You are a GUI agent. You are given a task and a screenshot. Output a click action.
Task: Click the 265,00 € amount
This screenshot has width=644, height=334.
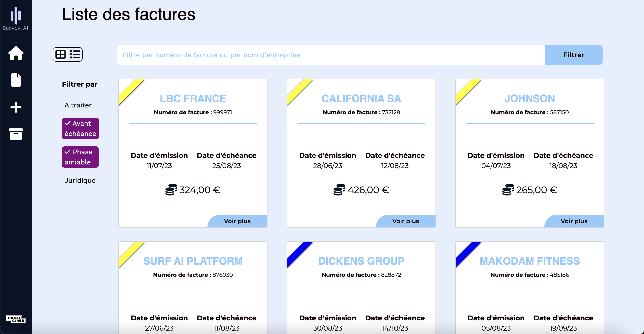[x=536, y=190]
